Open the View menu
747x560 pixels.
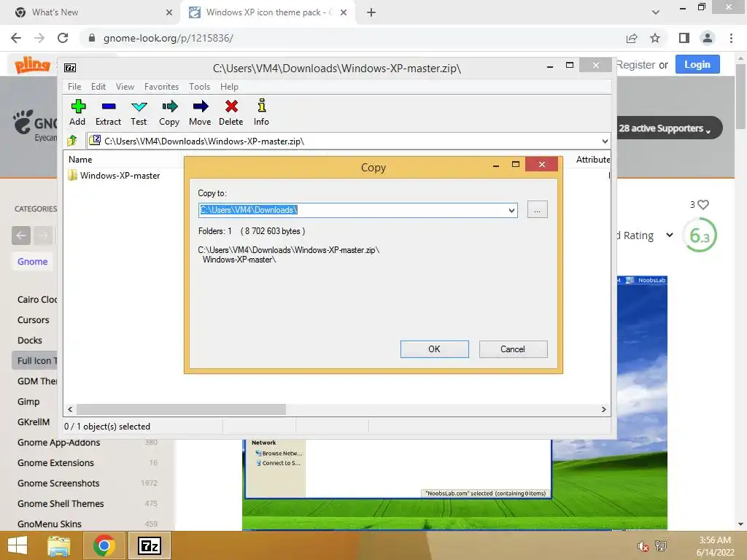pos(125,87)
